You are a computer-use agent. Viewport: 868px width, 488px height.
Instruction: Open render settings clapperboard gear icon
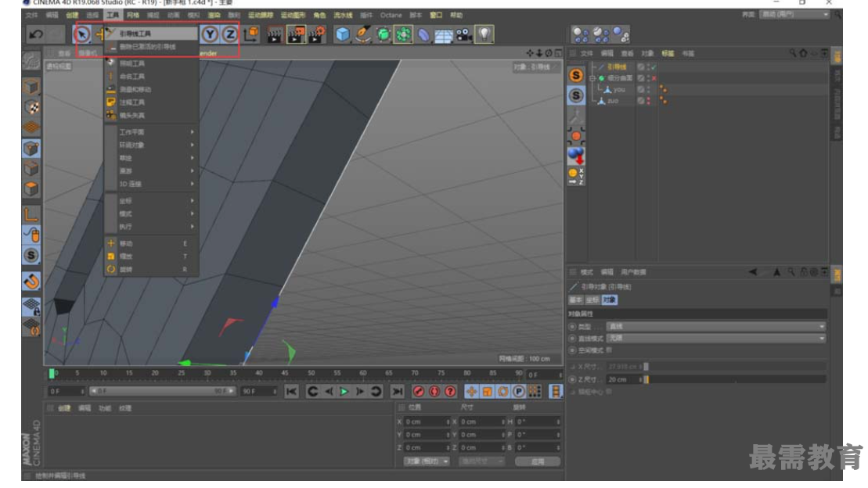317,34
